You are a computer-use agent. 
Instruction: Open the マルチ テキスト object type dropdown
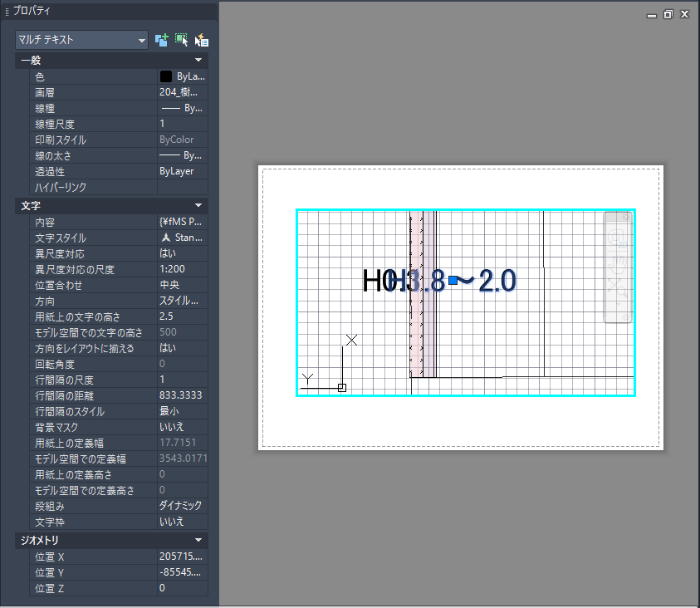click(x=81, y=40)
